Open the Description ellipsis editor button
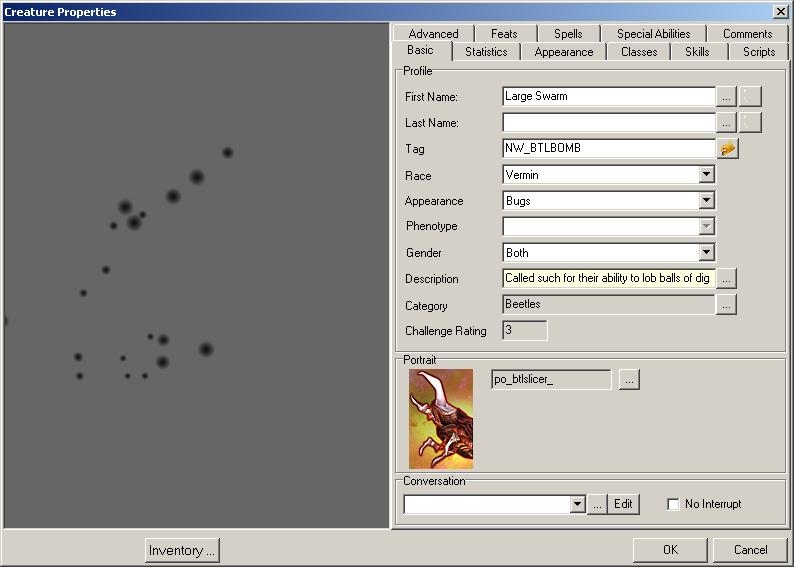The image size is (794, 567). (727, 279)
